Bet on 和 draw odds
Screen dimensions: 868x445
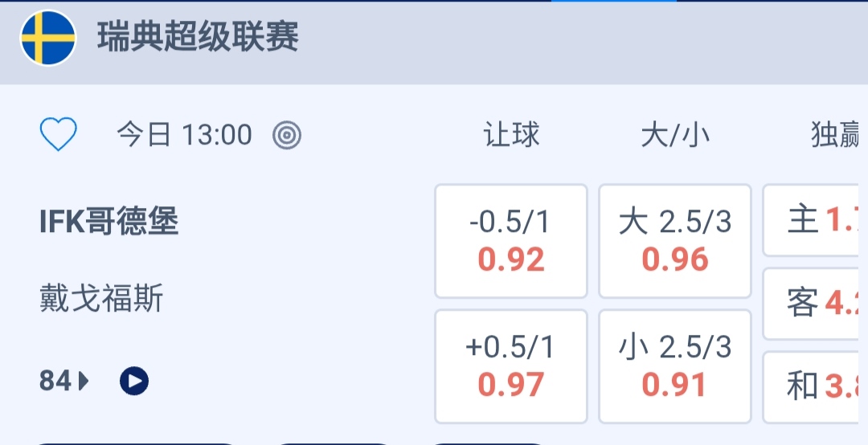(x=817, y=387)
